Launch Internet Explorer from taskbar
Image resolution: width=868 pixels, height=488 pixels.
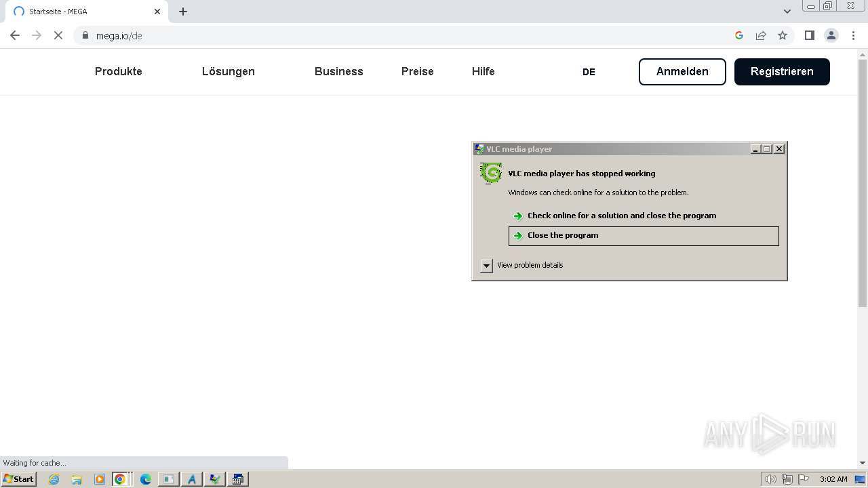tap(54, 479)
